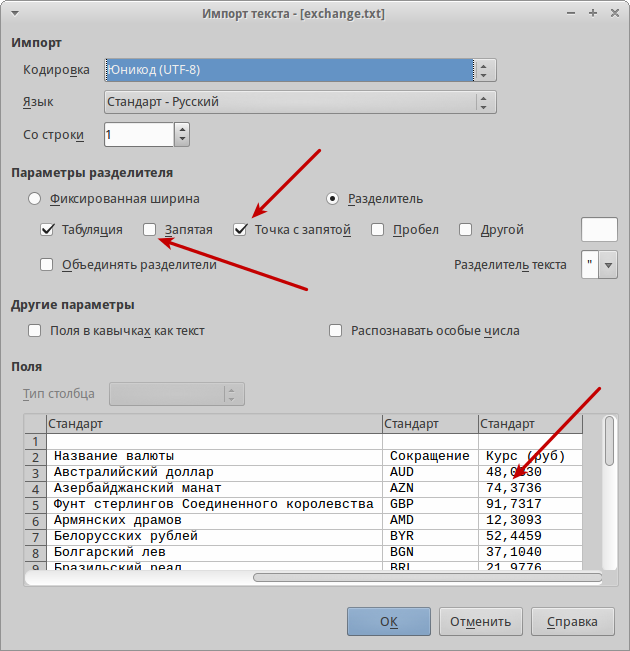Tick the Другой separator checkbox

pyautogui.click(x=466, y=230)
